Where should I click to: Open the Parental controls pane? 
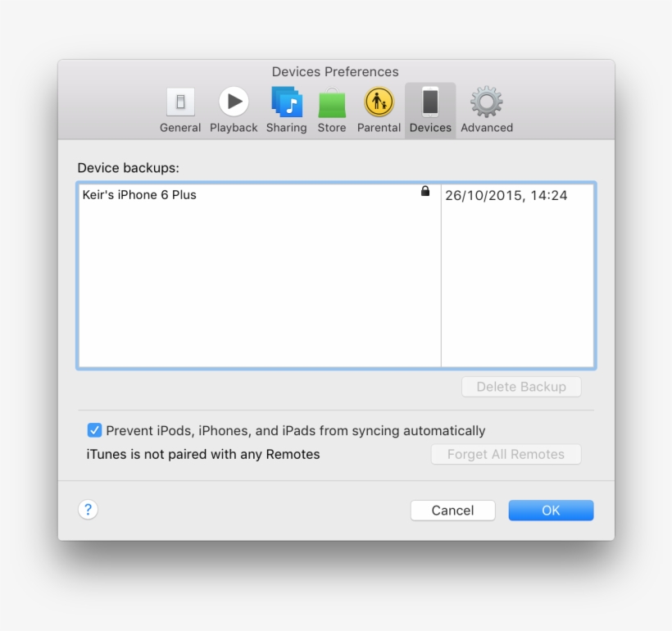pos(379,110)
